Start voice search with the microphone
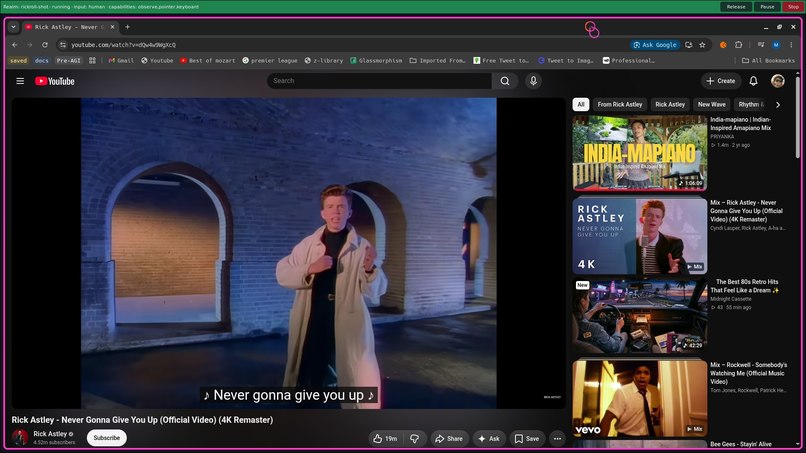Image resolution: width=806 pixels, height=453 pixels. tap(533, 81)
